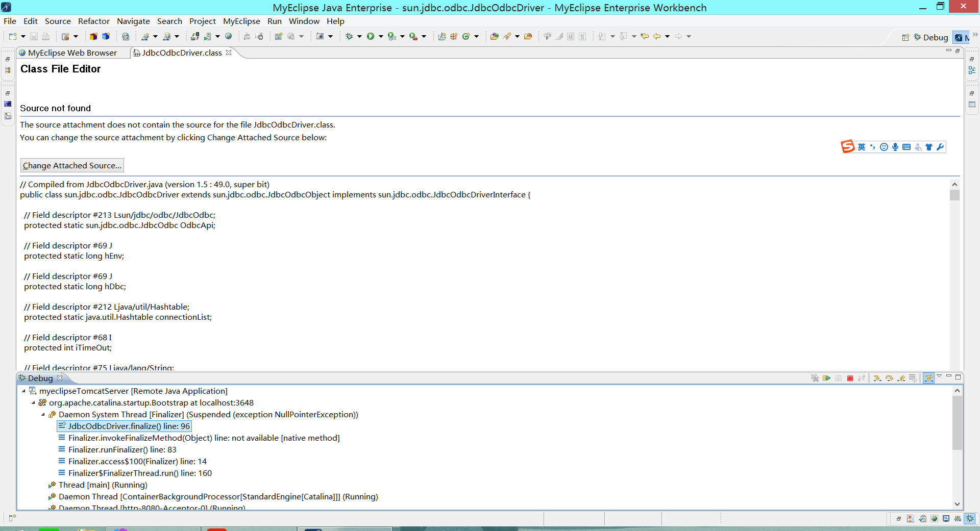This screenshot has width=980, height=531.
Task: Click the Drop to Frame icon in the Debug view
Action: click(913, 378)
